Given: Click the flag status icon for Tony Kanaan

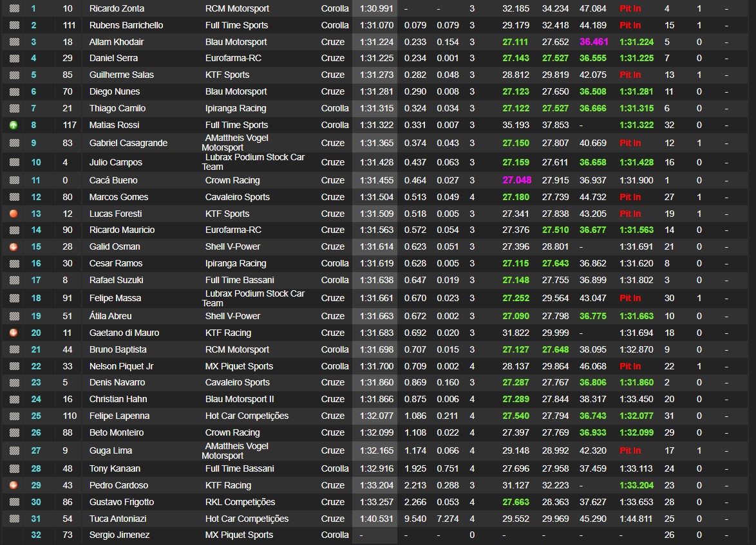Looking at the screenshot, I should (14, 468).
